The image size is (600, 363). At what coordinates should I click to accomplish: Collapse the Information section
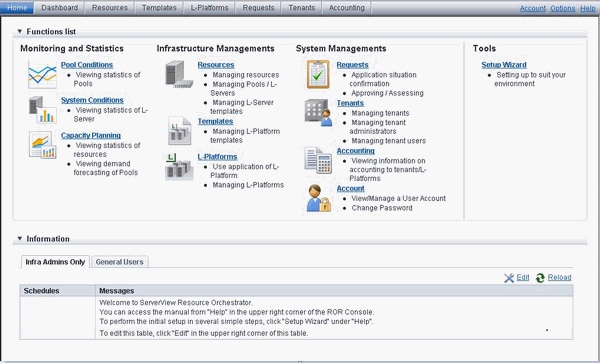coord(20,239)
